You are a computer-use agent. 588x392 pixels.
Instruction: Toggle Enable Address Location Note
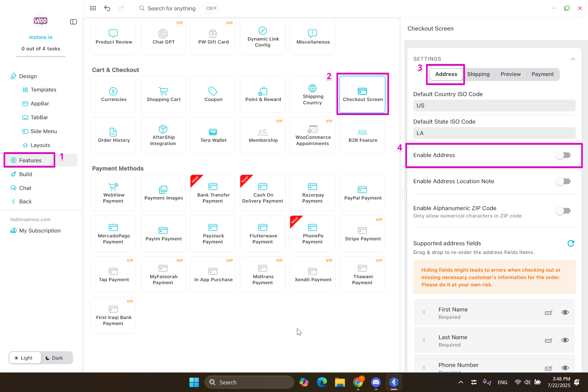pyautogui.click(x=563, y=181)
